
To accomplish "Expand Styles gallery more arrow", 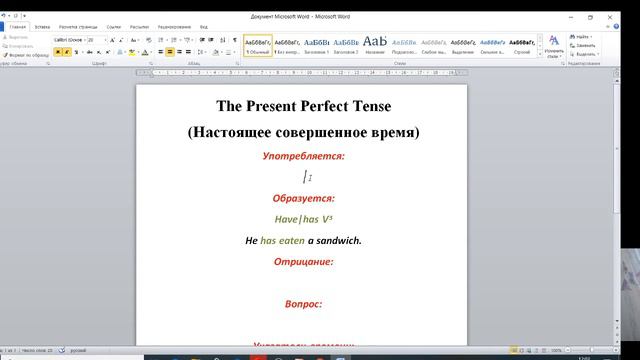I will 540,53.
